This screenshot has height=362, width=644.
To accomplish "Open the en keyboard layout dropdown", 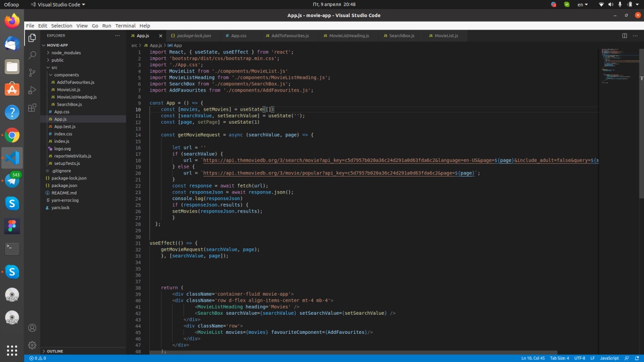I will tap(583, 5).
